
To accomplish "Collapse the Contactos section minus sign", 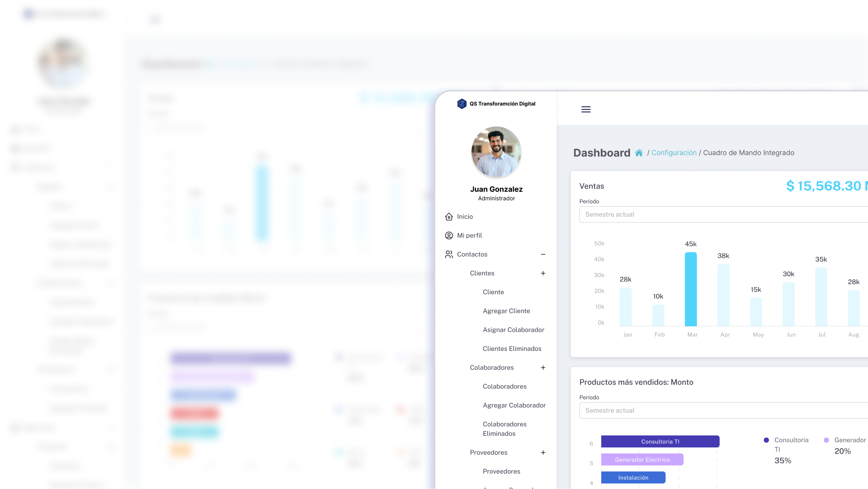I will tap(543, 254).
